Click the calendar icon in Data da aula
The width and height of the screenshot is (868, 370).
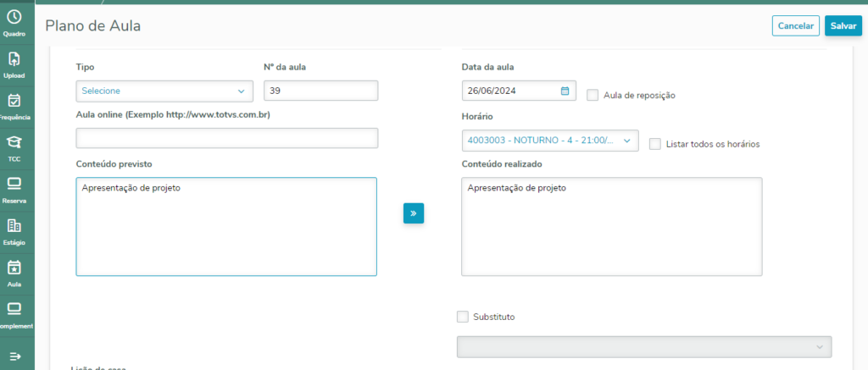point(565,91)
